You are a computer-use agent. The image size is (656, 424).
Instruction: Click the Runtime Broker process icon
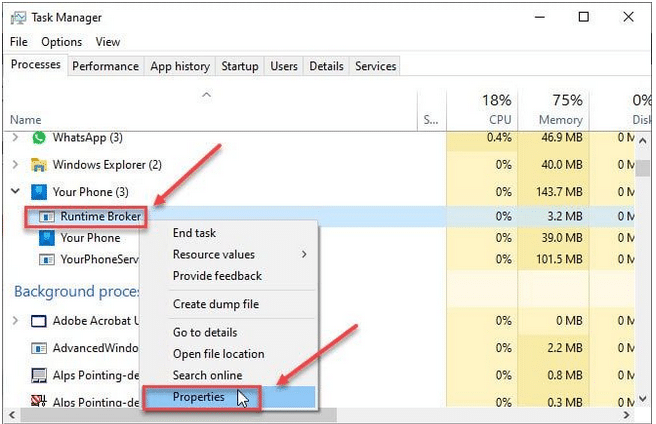click(x=46, y=216)
